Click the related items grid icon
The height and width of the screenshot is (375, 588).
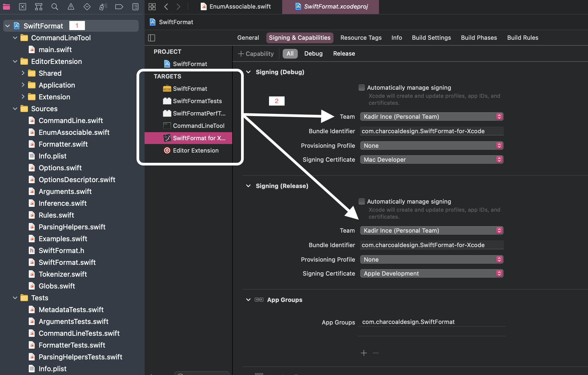click(152, 7)
